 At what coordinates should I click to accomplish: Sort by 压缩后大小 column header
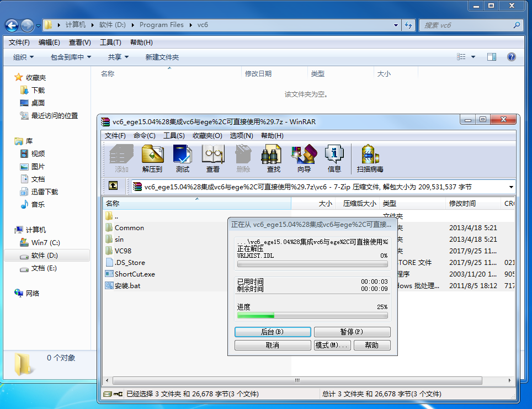tap(358, 203)
